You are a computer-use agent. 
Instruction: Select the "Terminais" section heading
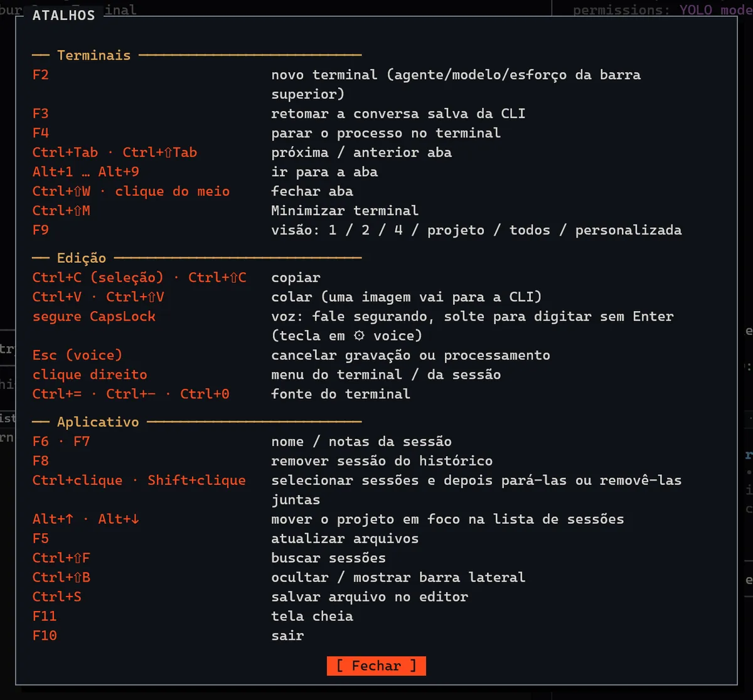94,55
